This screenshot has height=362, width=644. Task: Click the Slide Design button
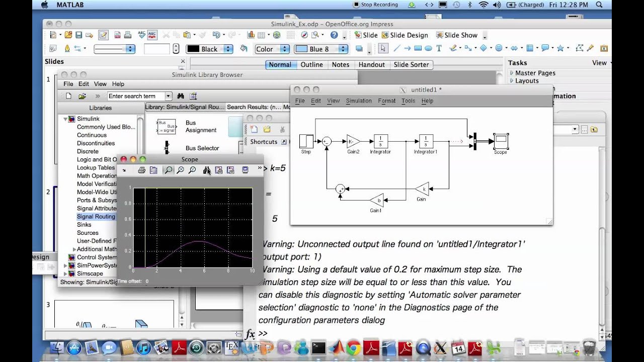405,35
